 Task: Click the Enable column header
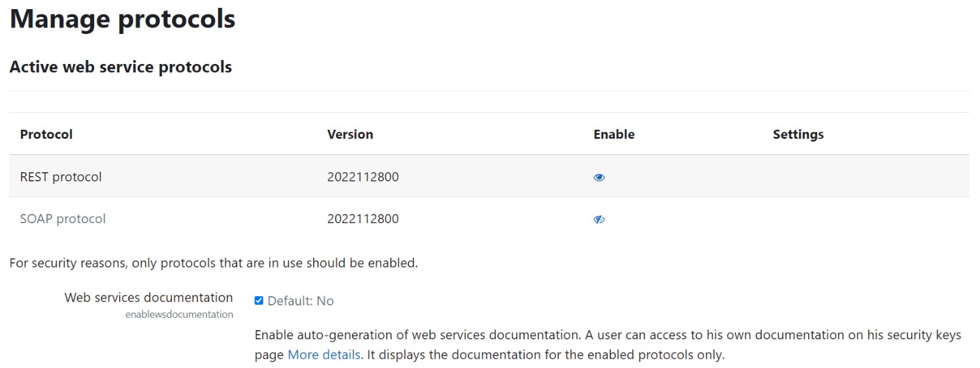pyautogui.click(x=613, y=134)
